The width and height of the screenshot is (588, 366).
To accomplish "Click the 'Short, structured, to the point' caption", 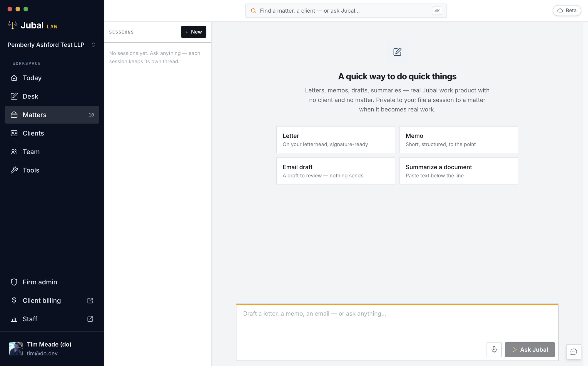I will pos(441,144).
